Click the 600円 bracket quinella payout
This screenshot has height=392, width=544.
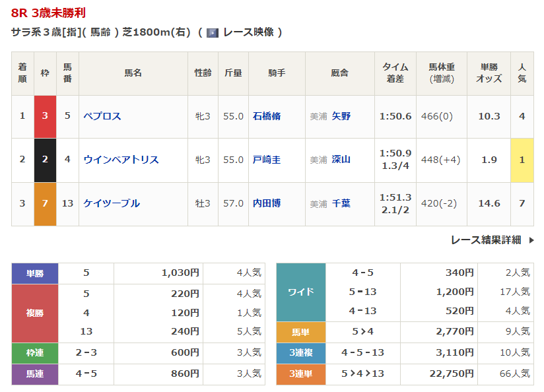pyautogui.click(x=186, y=353)
